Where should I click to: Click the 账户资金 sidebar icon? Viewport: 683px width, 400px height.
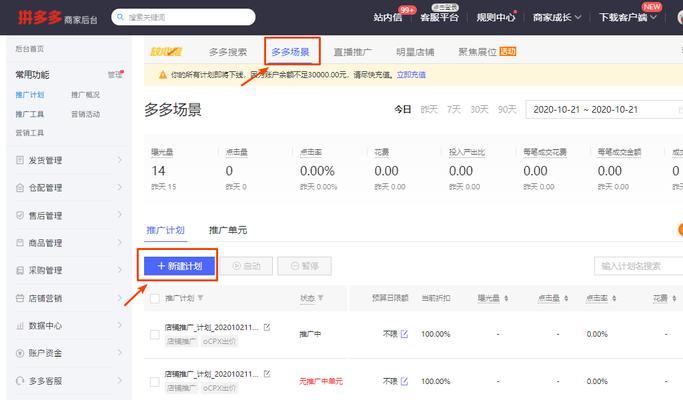coord(20,353)
